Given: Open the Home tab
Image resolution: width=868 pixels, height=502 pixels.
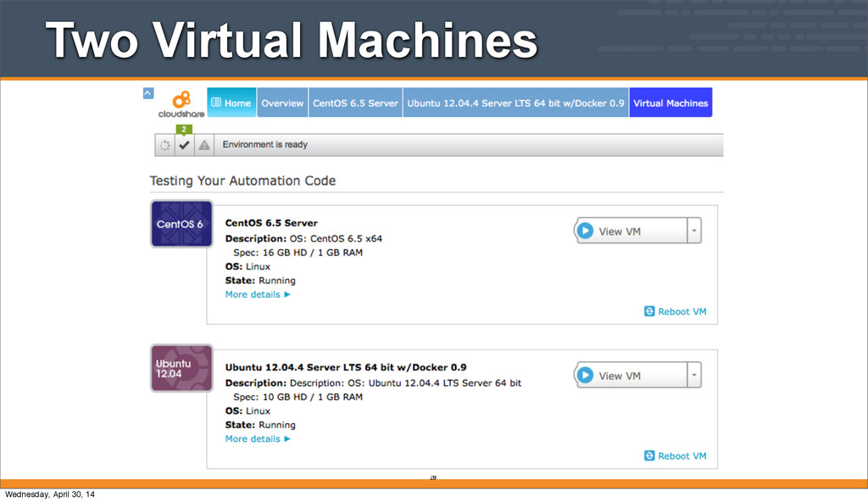Looking at the screenshot, I should point(231,103).
